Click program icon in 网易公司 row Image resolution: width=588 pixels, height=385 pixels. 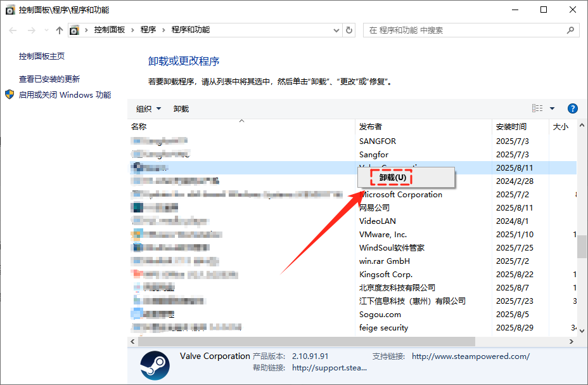tap(137, 207)
